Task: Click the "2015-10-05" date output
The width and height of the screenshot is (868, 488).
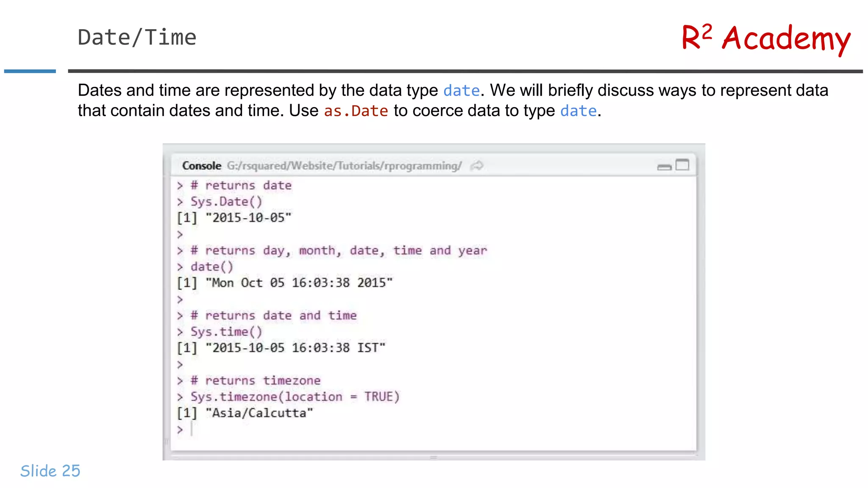Action: (248, 218)
